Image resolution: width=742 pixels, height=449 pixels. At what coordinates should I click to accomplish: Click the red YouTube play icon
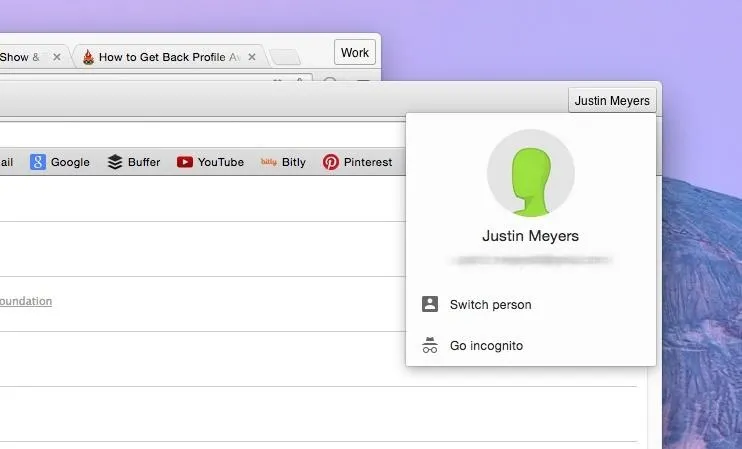click(185, 162)
